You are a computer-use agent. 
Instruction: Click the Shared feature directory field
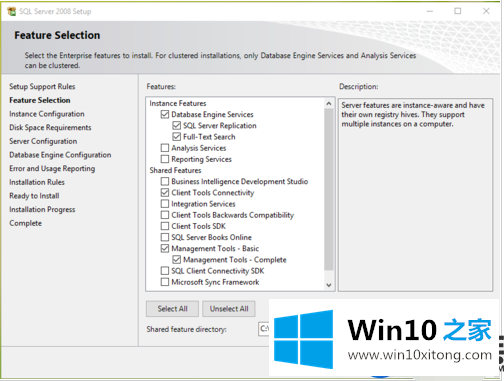[264, 329]
